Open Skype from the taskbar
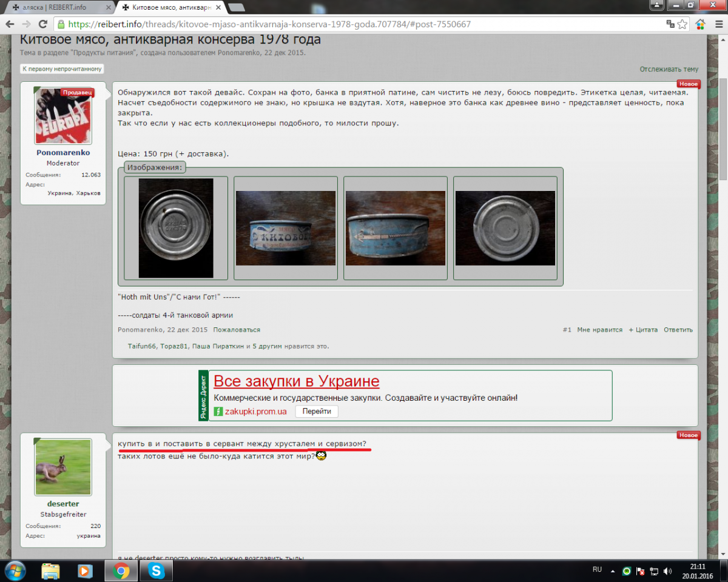 [x=157, y=570]
